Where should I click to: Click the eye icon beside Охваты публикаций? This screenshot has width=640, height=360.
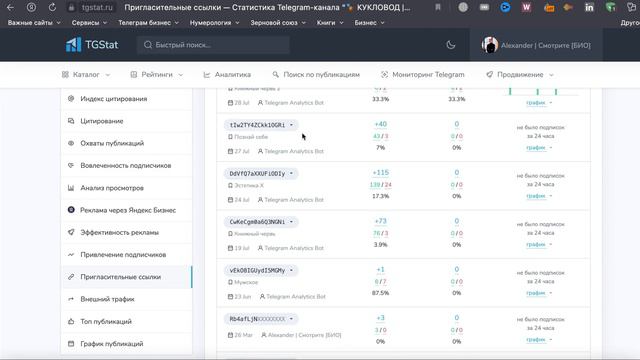71,143
